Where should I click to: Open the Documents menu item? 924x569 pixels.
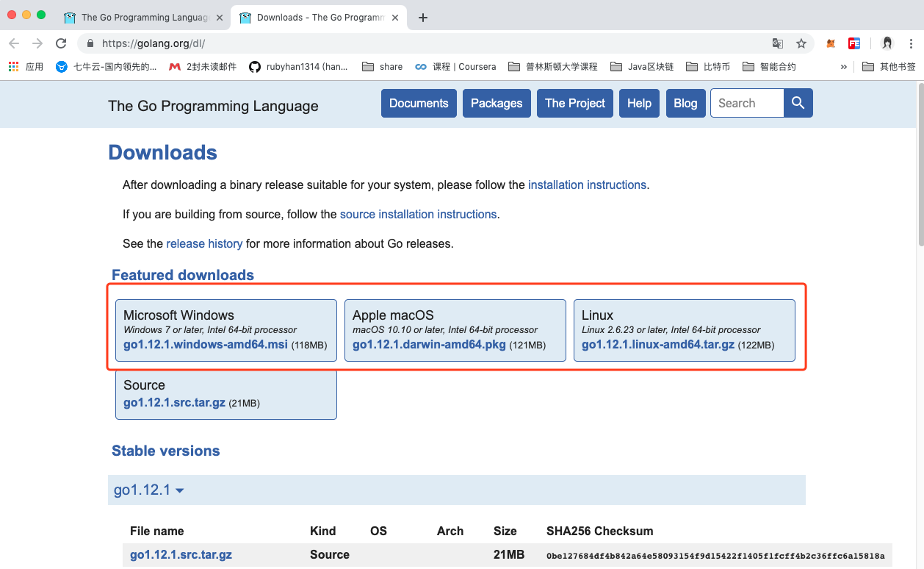coord(419,103)
